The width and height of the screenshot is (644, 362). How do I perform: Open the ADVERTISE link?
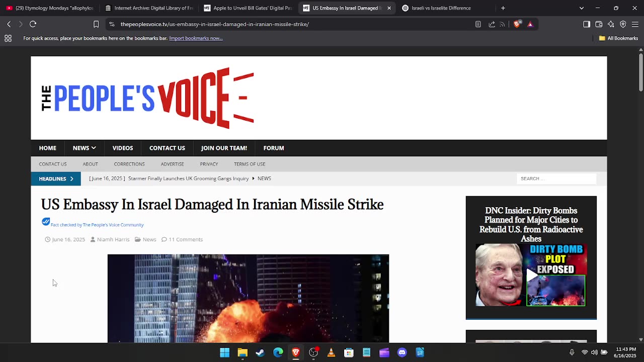[x=172, y=164]
